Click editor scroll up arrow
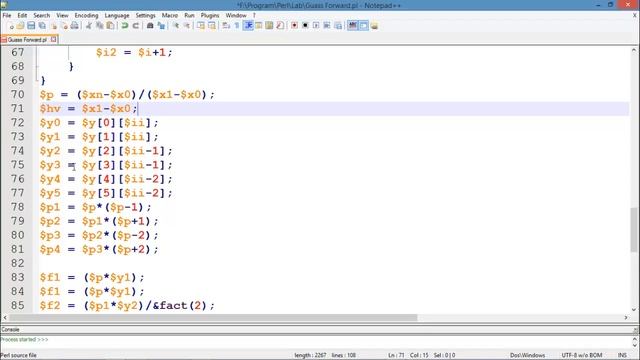640x360 pixels. pos(634,50)
